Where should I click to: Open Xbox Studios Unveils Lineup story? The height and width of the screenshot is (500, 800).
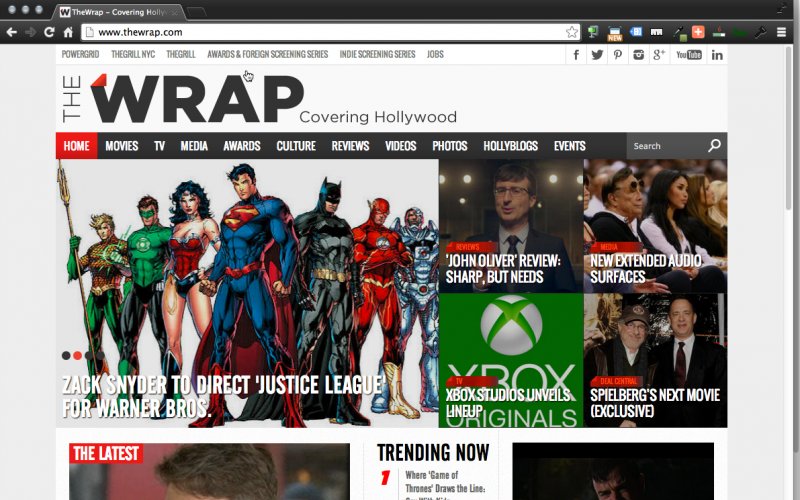(x=508, y=403)
